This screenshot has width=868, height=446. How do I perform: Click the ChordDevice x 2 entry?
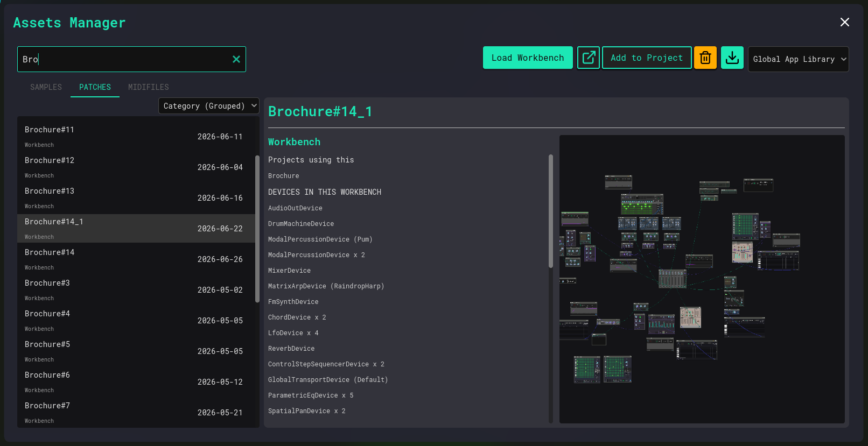[x=297, y=317]
